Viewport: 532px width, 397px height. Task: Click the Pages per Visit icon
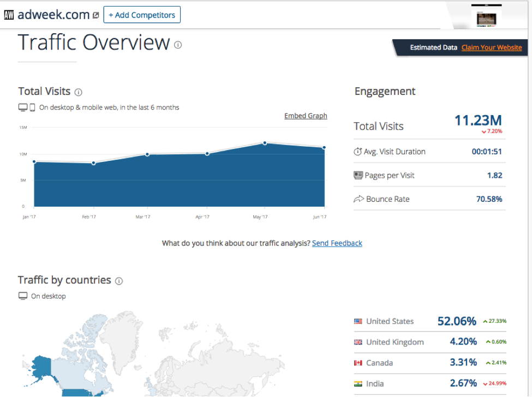[x=360, y=175]
